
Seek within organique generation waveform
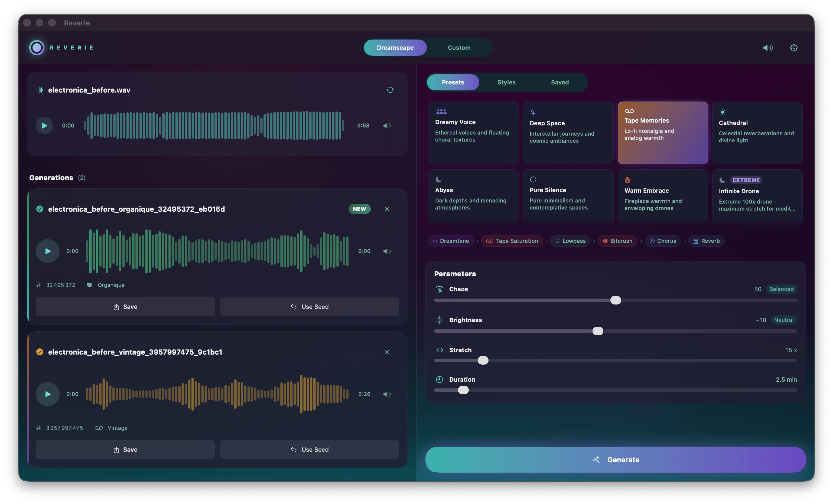(217, 251)
